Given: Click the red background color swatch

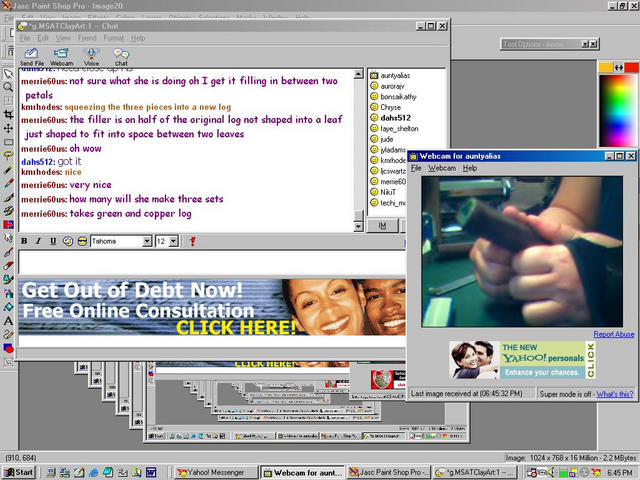Looking at the screenshot, I should click(x=632, y=67).
